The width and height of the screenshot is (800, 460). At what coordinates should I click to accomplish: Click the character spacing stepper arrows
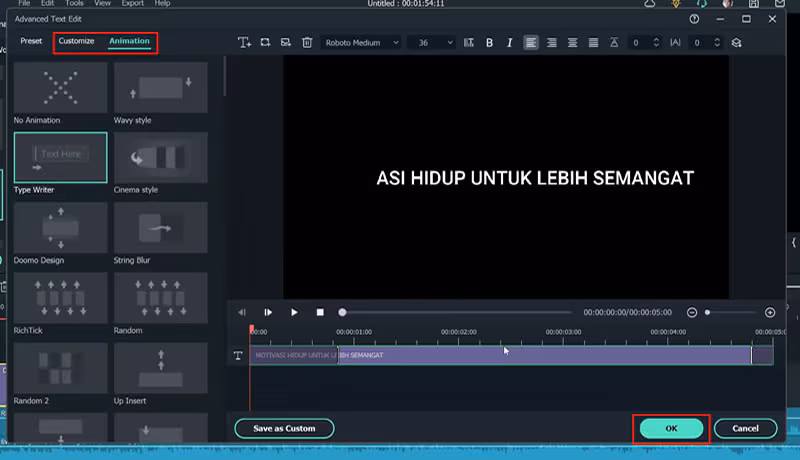coord(717,43)
